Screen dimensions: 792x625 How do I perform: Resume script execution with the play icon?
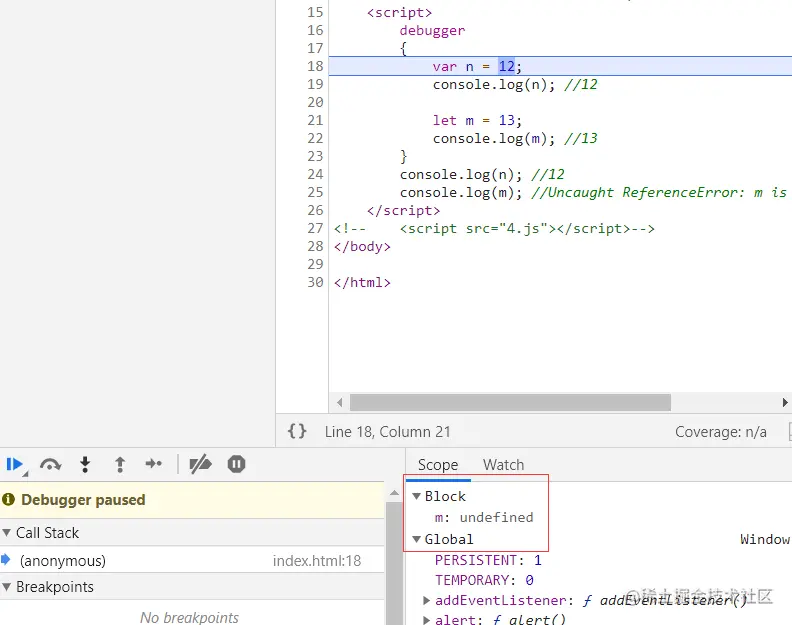[14, 464]
